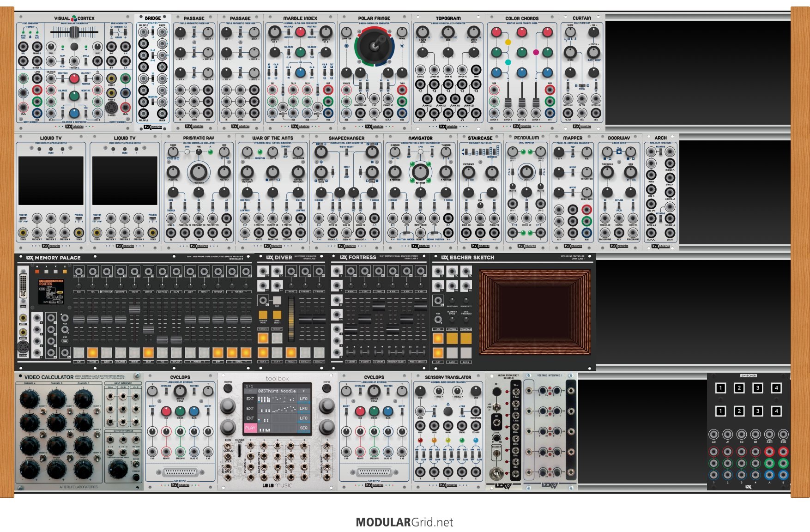The width and height of the screenshot is (810, 532).
Task: Click the horizontal animation fader on Visual Cortex
Action: click(x=74, y=32)
